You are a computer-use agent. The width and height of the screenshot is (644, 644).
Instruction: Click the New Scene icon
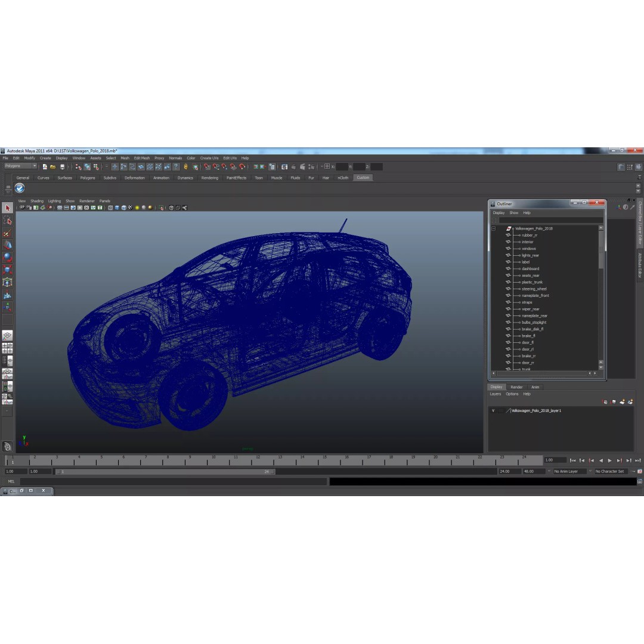coord(45,167)
